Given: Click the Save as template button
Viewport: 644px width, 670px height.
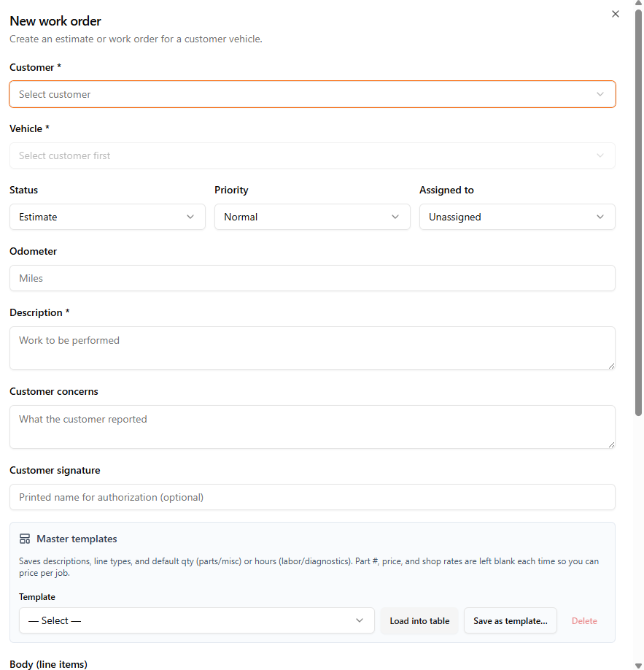Looking at the screenshot, I should [511, 621].
